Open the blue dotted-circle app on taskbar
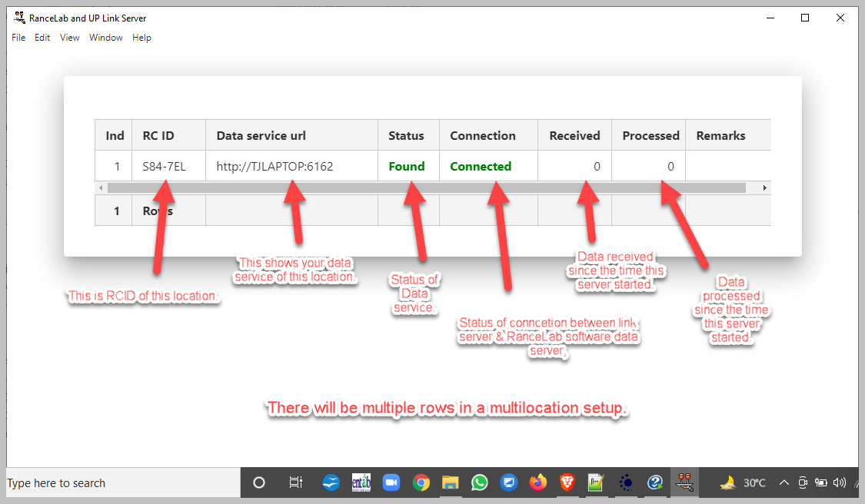865x504 pixels. coord(626,483)
